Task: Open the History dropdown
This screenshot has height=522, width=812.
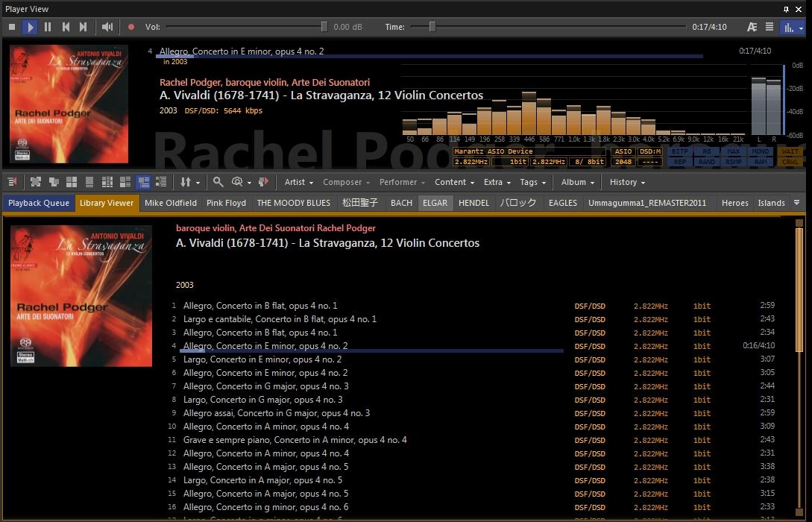Action: point(627,182)
